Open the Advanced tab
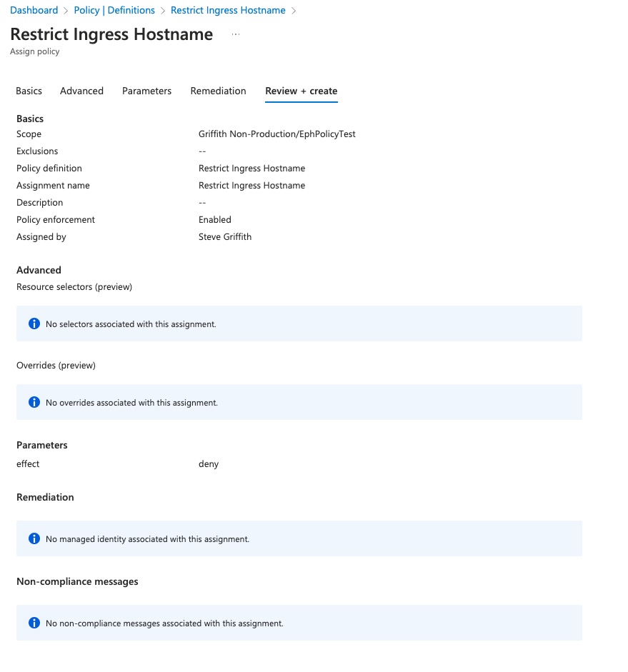 81,91
